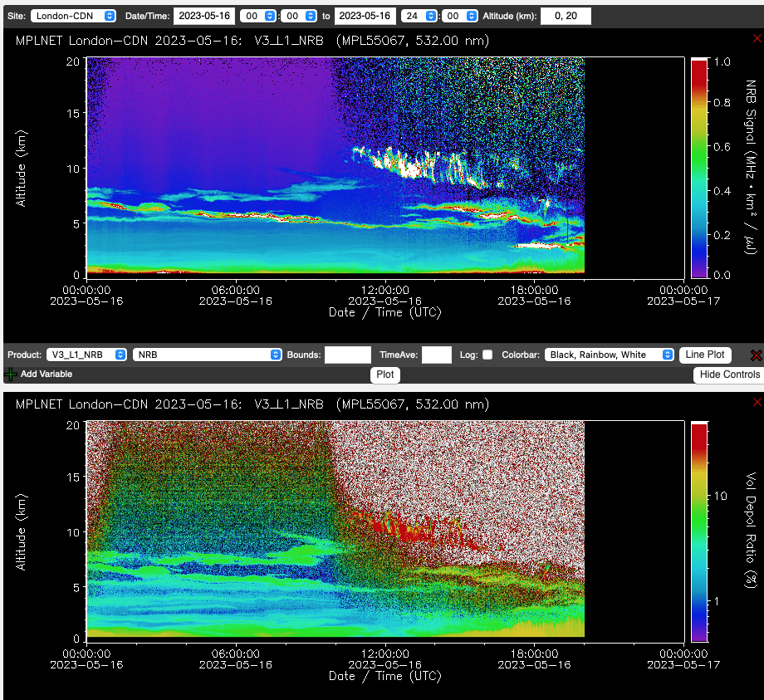Image resolution: width=764 pixels, height=700 pixels.
Task: Close the bottom depol ratio plot
Action: pos(757,404)
